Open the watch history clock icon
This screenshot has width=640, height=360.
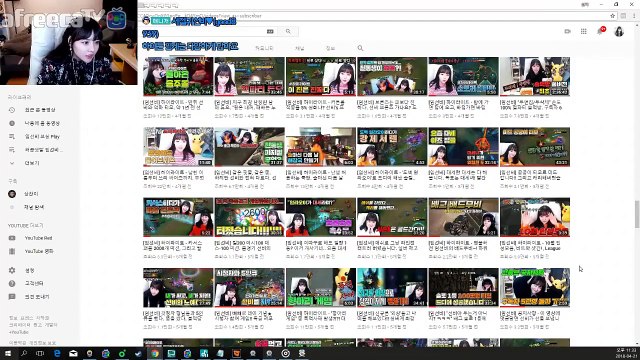coord(12,110)
